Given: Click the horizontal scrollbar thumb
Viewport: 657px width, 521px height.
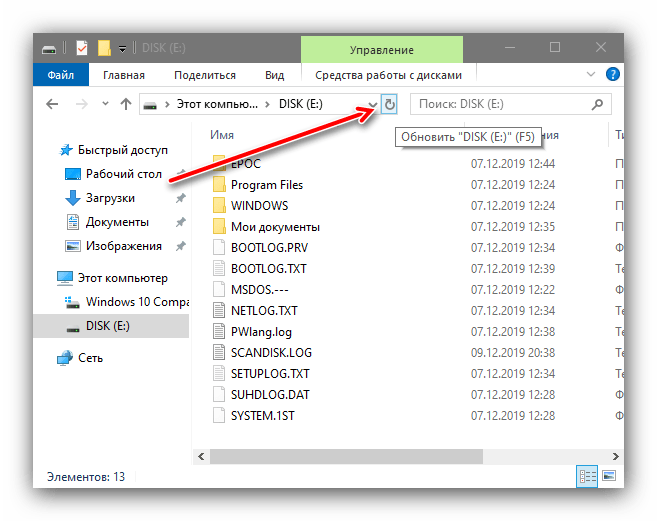Looking at the screenshot, I should click(x=346, y=456).
